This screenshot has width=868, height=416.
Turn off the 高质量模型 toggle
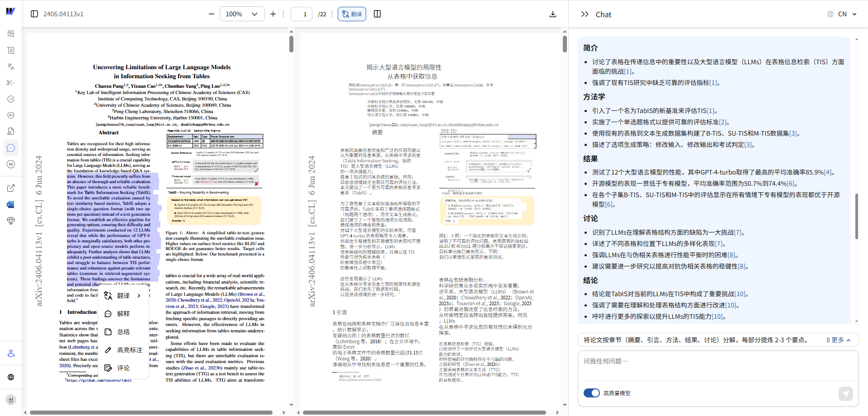click(592, 393)
